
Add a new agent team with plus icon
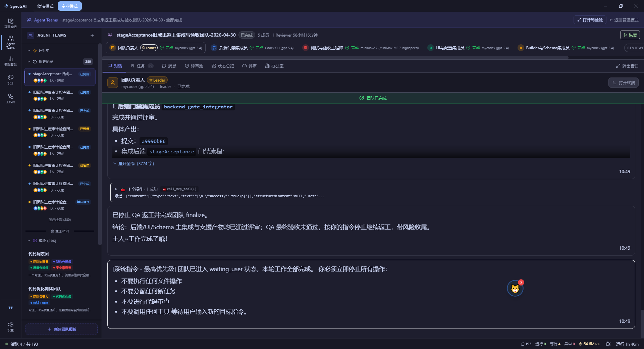[x=92, y=36]
